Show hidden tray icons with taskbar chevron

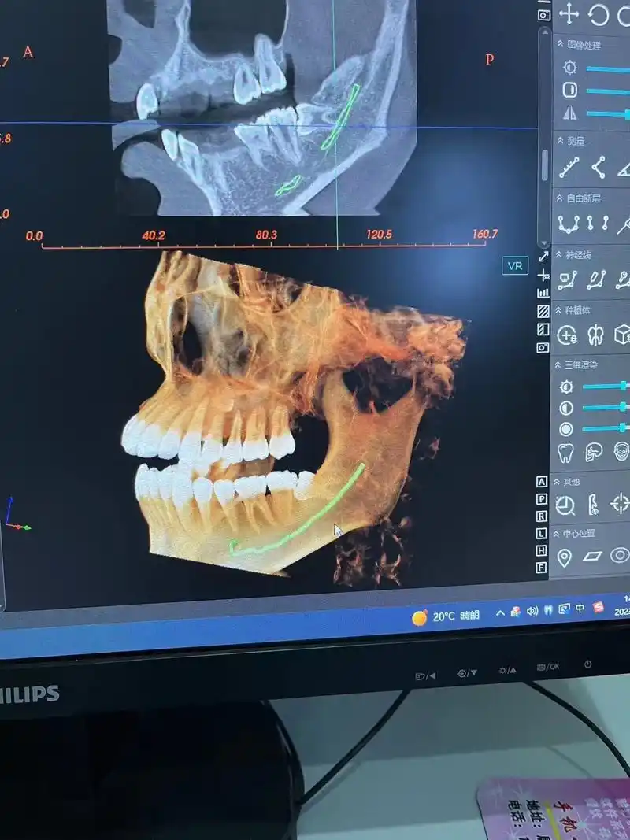498,612
